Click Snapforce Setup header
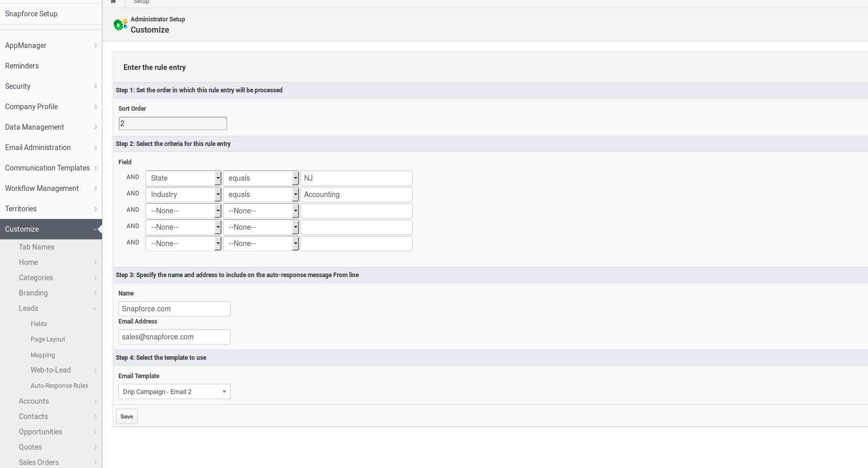The width and height of the screenshot is (868, 468). coord(31,14)
